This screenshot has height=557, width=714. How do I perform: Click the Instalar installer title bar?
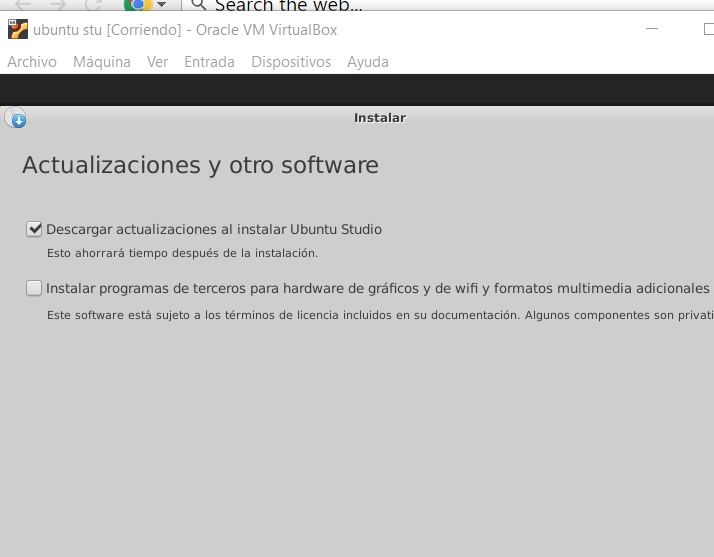pos(380,118)
